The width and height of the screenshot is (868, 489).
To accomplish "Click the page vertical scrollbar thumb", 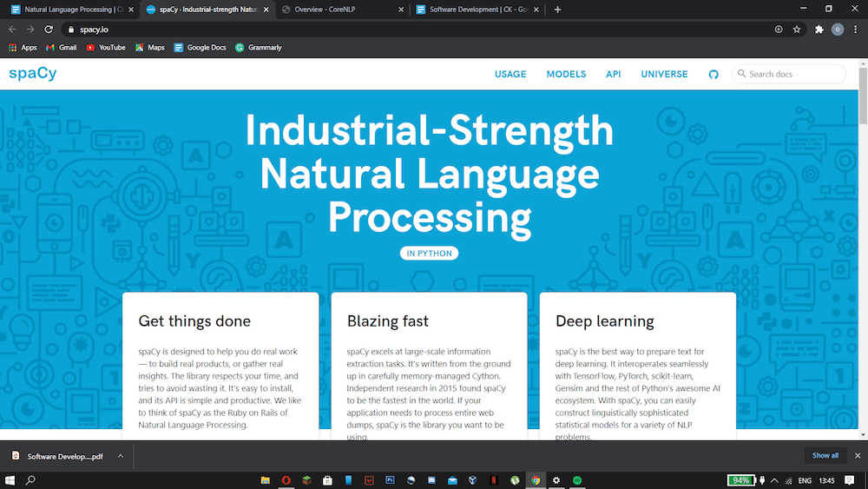I will pos(863,96).
